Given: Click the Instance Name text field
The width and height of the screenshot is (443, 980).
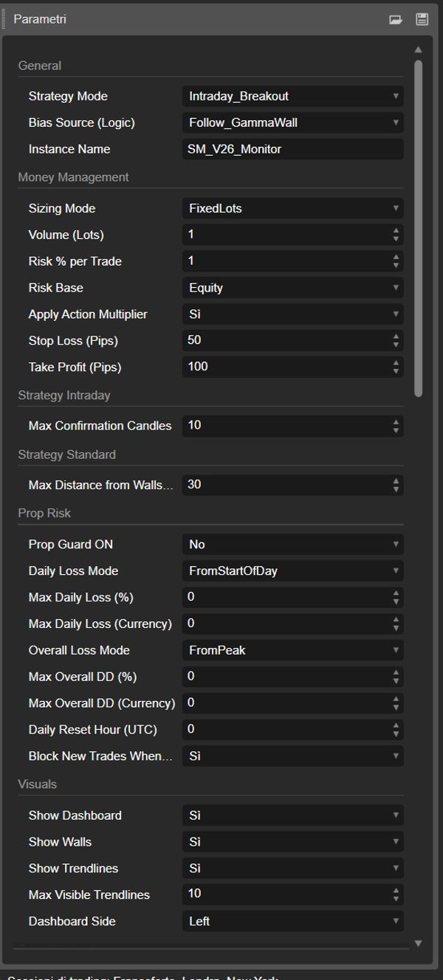Looking at the screenshot, I should tap(292, 150).
